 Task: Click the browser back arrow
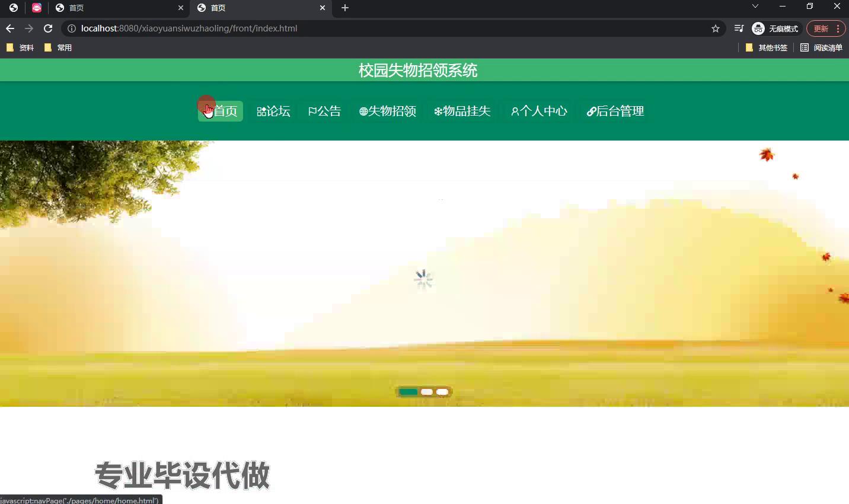10,28
